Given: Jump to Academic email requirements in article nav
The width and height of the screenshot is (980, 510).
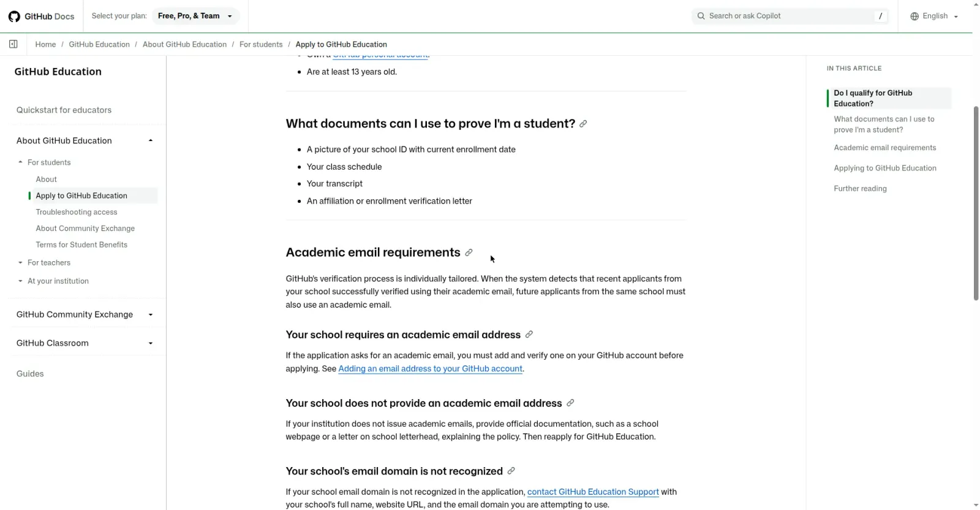Looking at the screenshot, I should pyautogui.click(x=885, y=148).
